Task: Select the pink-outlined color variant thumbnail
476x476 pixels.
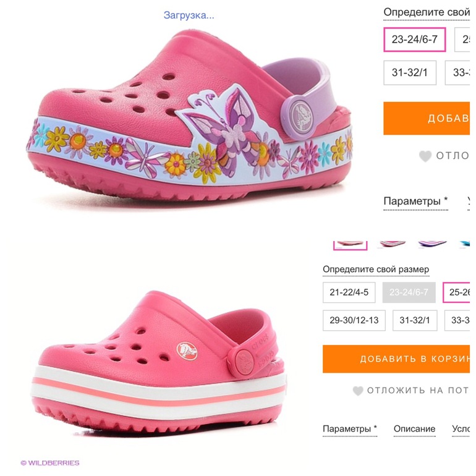Action: pos(351,244)
